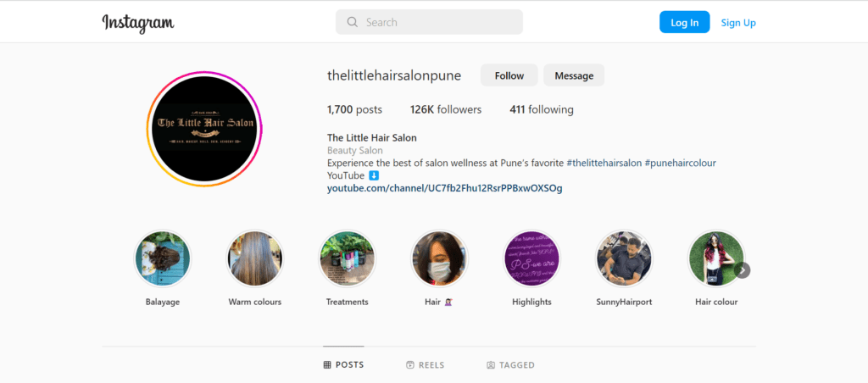868x383 pixels.
Task: Open the purple Highlights story circle
Action: click(531, 258)
